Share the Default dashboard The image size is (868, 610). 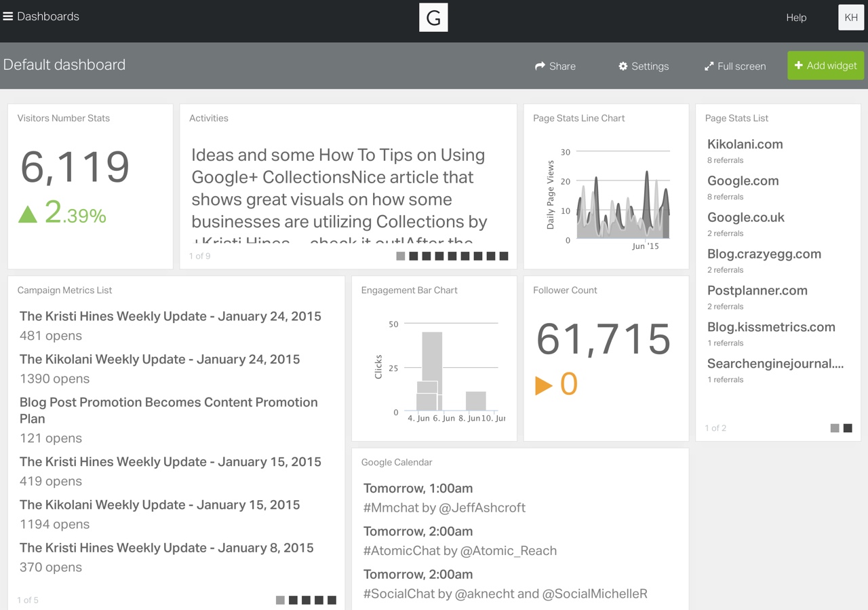pyautogui.click(x=555, y=66)
